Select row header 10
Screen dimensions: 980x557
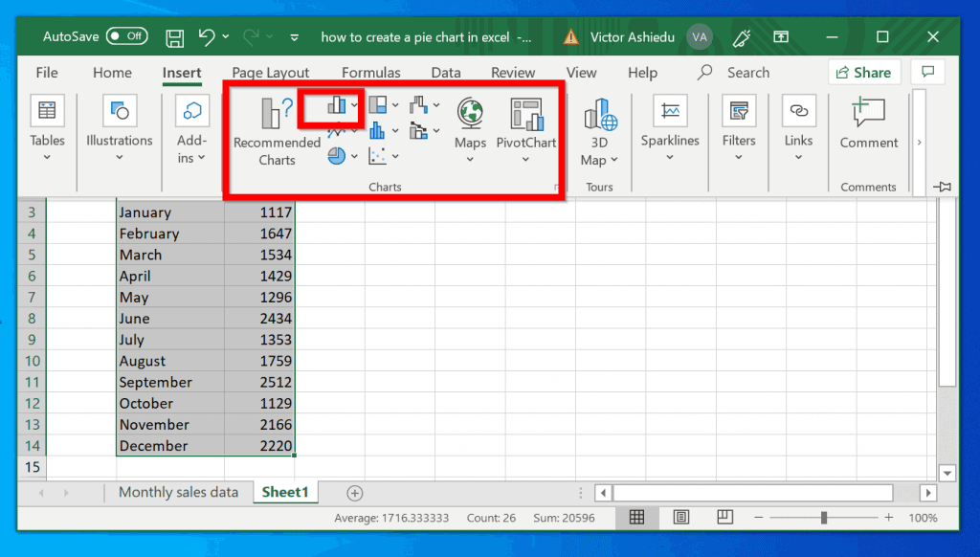tap(32, 361)
